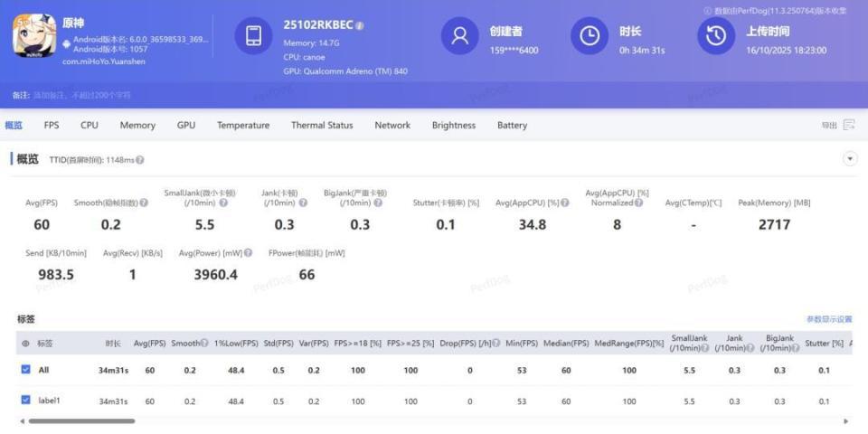Open 参数显示设置 parameter display settings link
This screenshot has height=434, width=868.
828,319
